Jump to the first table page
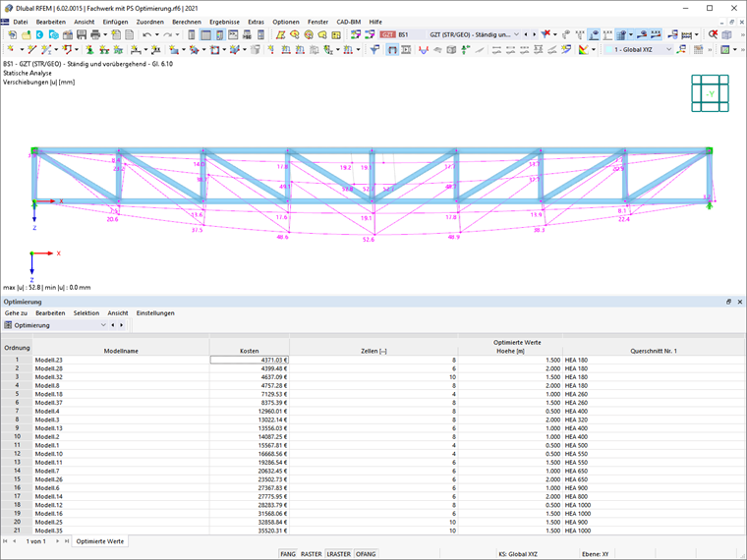The height and width of the screenshot is (560, 747). (x=5, y=541)
